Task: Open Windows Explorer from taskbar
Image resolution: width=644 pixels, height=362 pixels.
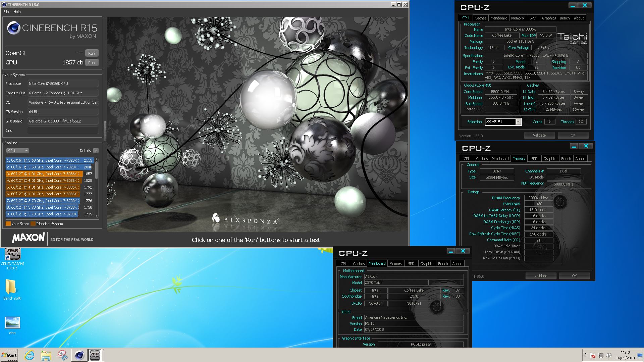Action: [x=46, y=355]
